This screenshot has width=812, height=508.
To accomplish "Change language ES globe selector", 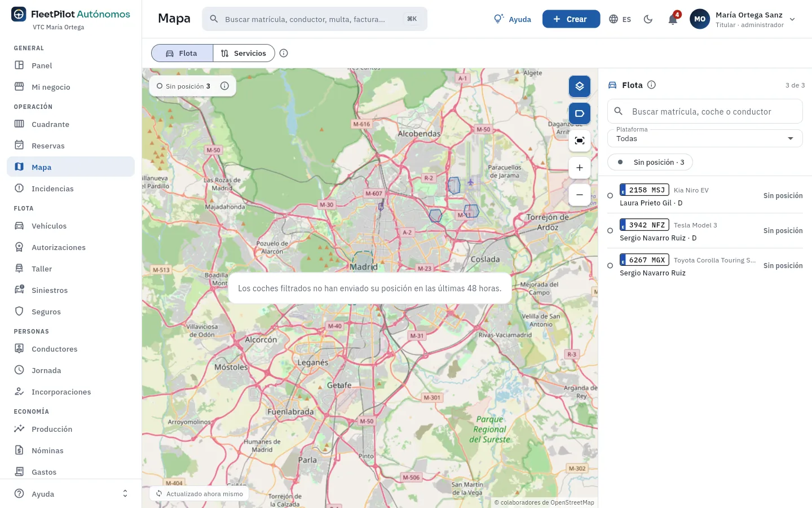I will click(x=620, y=19).
